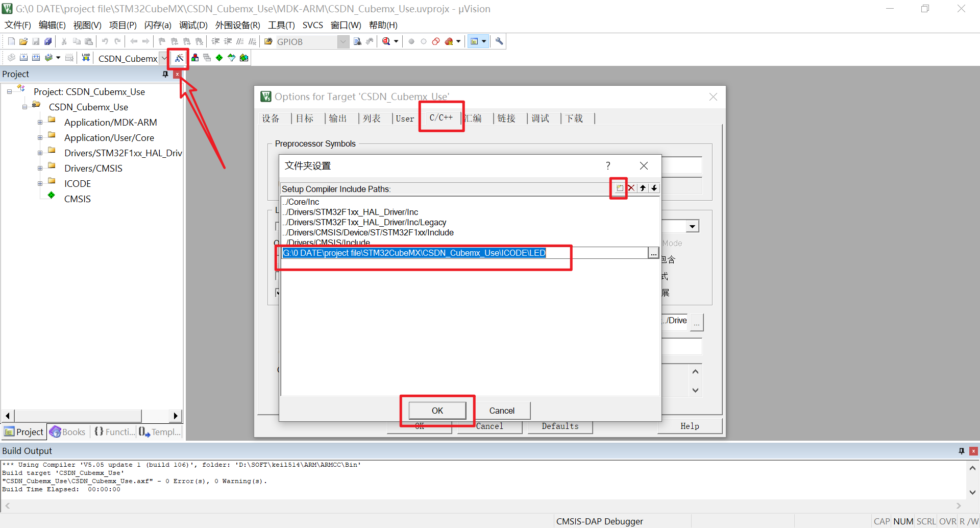980x528 pixels.
Task: Open a file via the toolbar folder icon
Action: pos(23,41)
